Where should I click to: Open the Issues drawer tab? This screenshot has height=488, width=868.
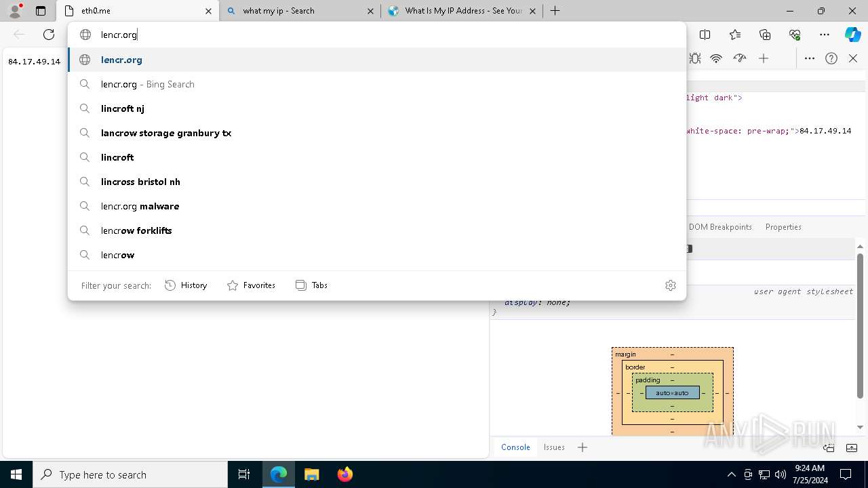pos(554,447)
